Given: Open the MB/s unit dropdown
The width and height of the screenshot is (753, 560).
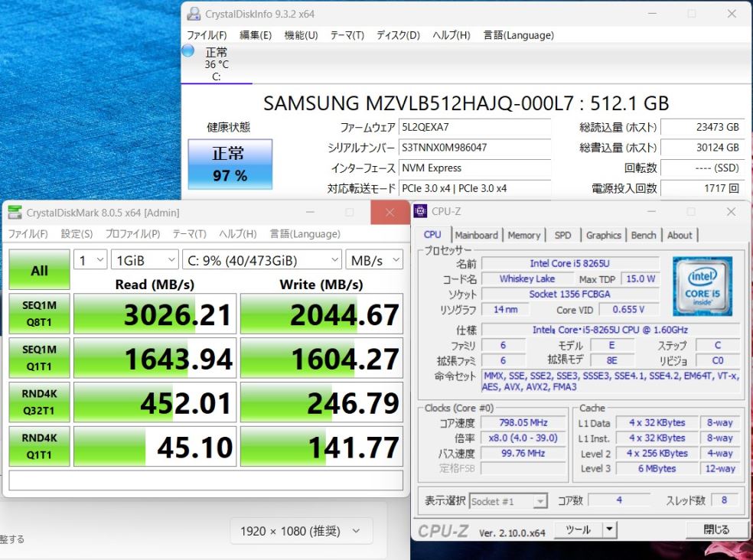Looking at the screenshot, I should pos(374,260).
